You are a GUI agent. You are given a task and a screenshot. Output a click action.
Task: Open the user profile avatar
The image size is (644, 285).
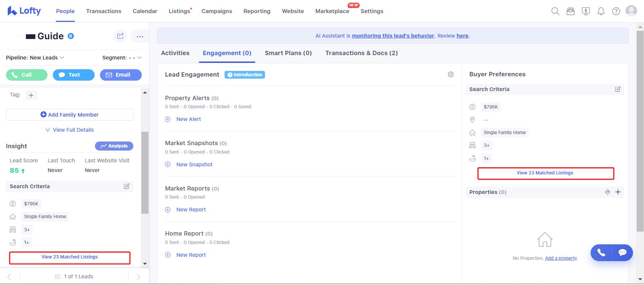[631, 11]
